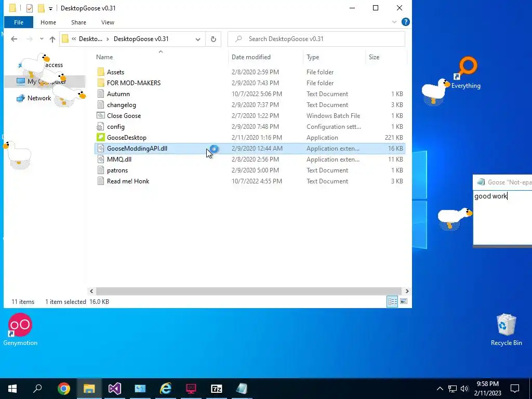Select the FOR MOD-MAKERS folder icon
The image size is (532, 399).
(101, 83)
